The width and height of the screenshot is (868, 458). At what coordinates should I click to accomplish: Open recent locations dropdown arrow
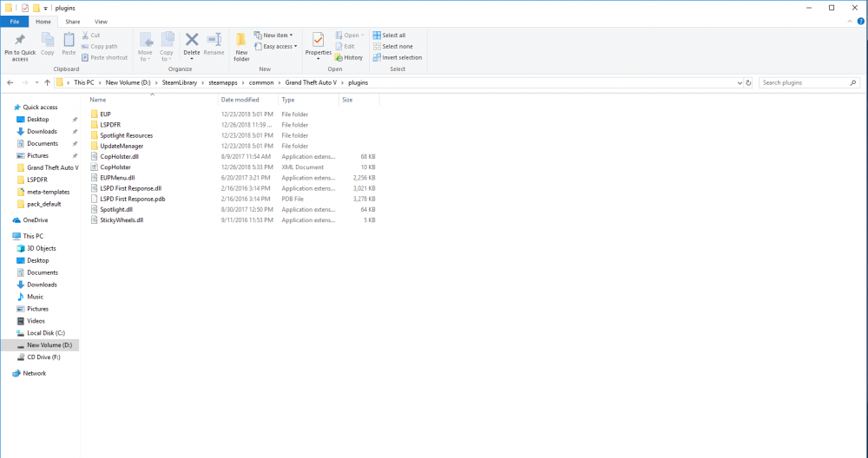click(36, 82)
